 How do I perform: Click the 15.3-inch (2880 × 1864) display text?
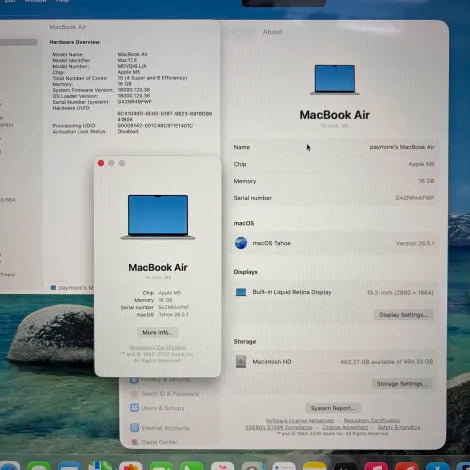(x=400, y=293)
